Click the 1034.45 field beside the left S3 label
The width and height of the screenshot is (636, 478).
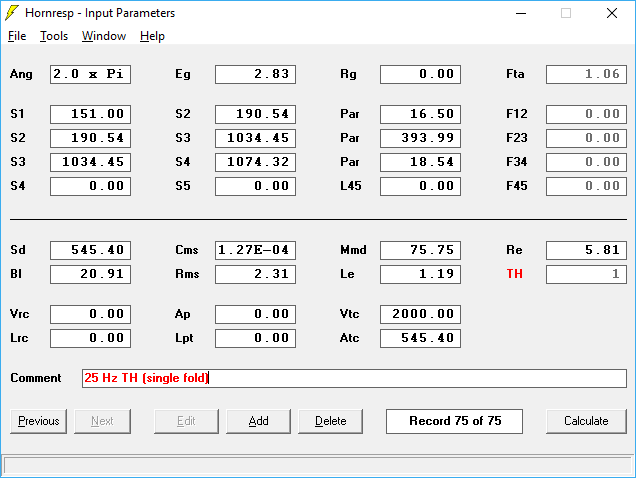coord(90,162)
